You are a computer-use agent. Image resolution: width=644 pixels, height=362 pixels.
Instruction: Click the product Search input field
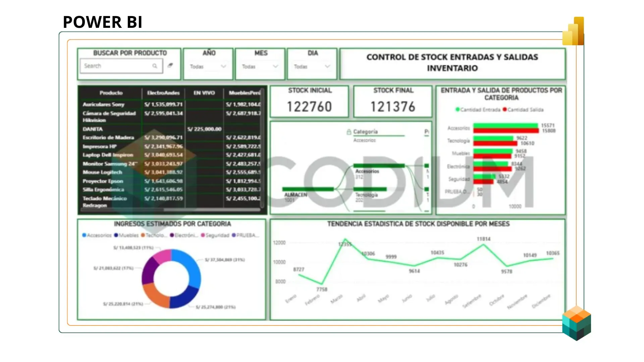click(x=116, y=66)
